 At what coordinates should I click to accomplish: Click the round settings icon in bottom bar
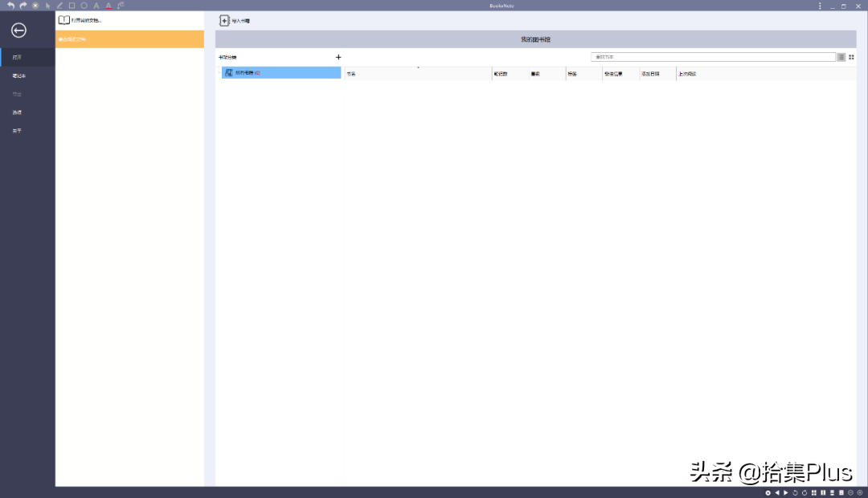point(768,492)
